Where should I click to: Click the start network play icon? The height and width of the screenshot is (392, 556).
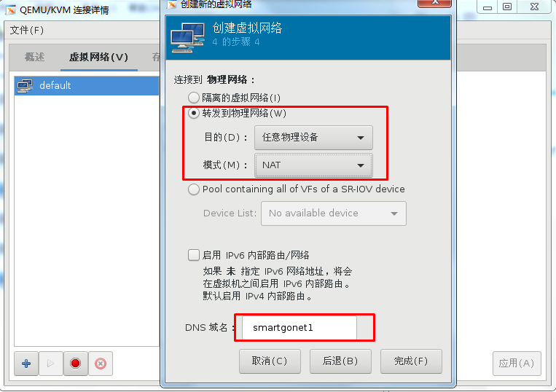click(51, 364)
